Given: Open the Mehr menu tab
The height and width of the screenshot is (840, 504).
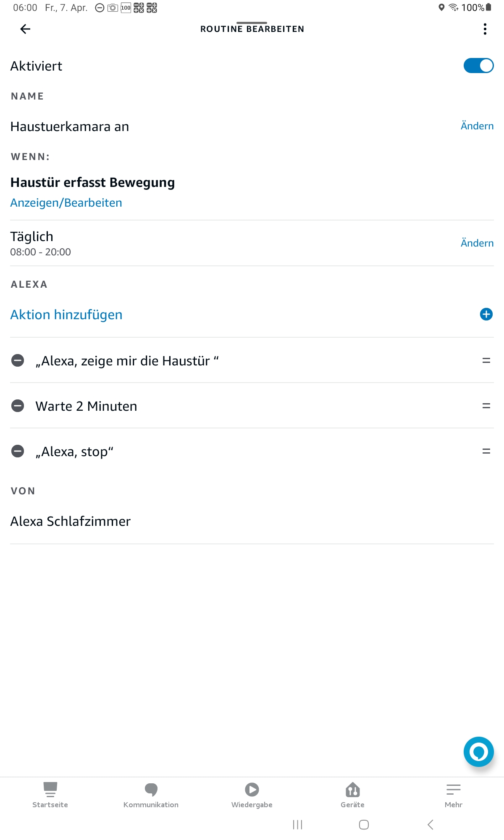Looking at the screenshot, I should coord(453,795).
